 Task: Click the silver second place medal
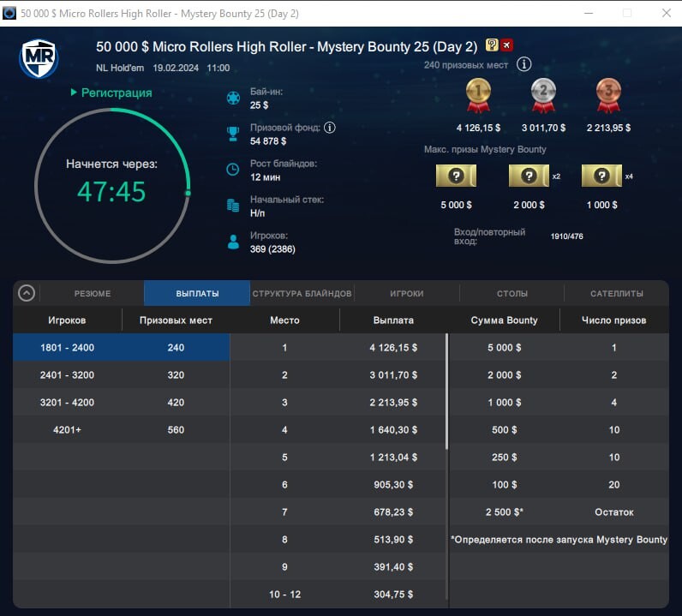click(x=543, y=94)
